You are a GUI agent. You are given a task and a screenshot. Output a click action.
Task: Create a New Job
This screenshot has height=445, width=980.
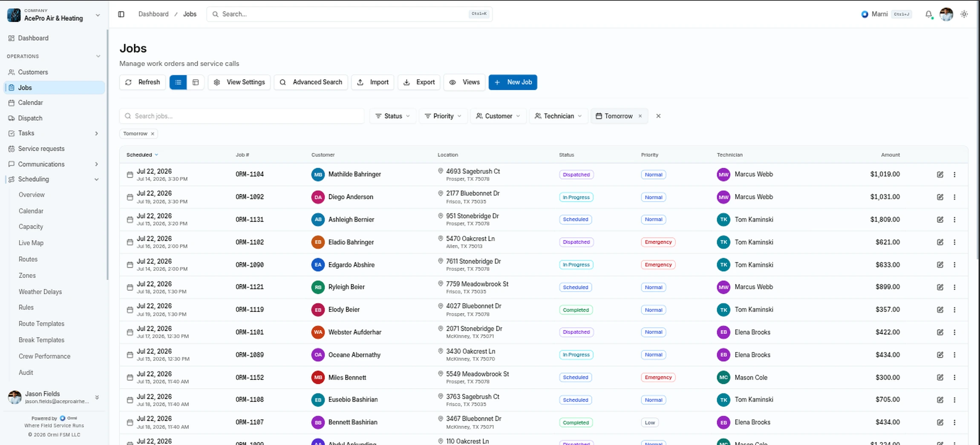pyautogui.click(x=513, y=82)
